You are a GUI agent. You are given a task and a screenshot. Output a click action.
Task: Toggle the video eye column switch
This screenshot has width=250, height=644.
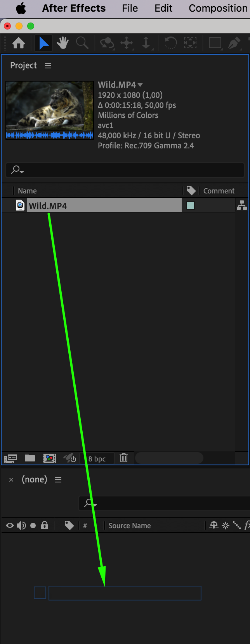click(10, 526)
